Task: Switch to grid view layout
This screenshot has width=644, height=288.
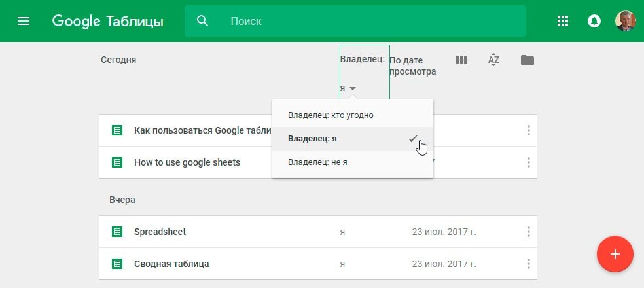Action: pyautogui.click(x=461, y=60)
